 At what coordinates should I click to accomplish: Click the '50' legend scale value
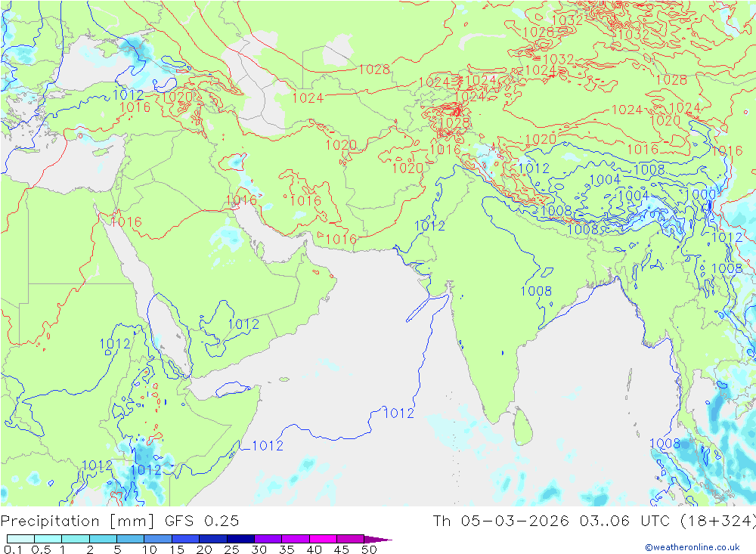369,549
